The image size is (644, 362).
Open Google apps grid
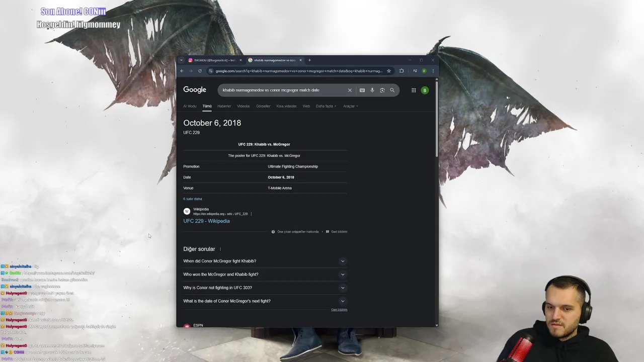click(414, 90)
